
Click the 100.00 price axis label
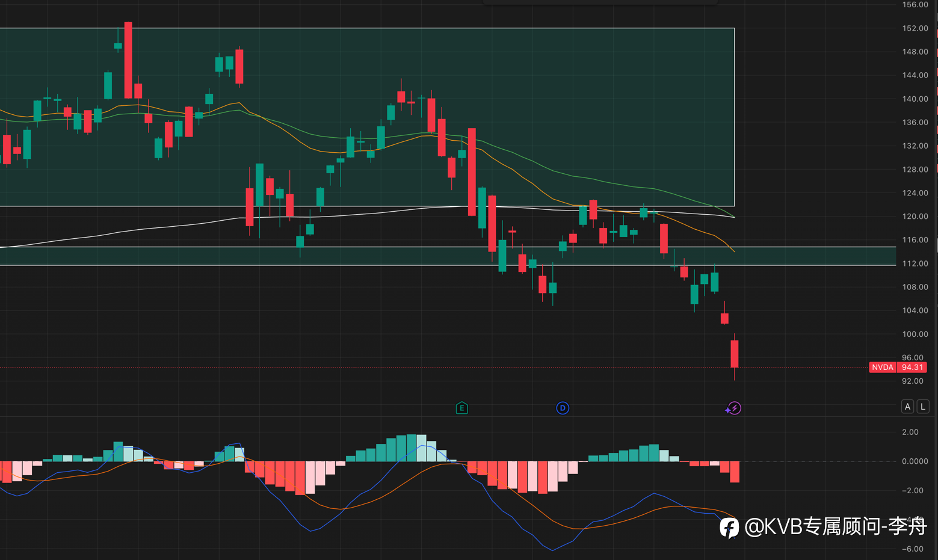[915, 334]
